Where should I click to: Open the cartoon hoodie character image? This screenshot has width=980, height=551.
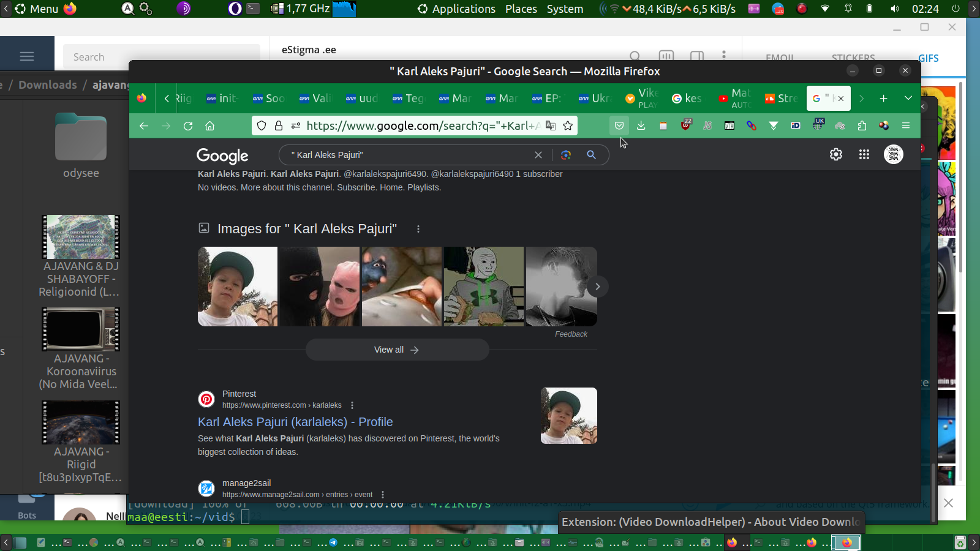(484, 287)
